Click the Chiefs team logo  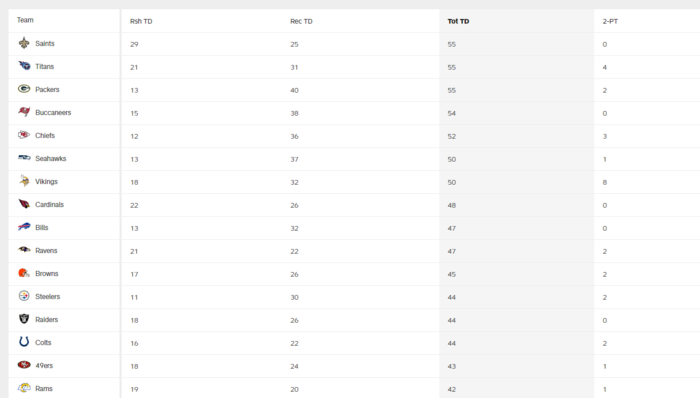(24, 135)
